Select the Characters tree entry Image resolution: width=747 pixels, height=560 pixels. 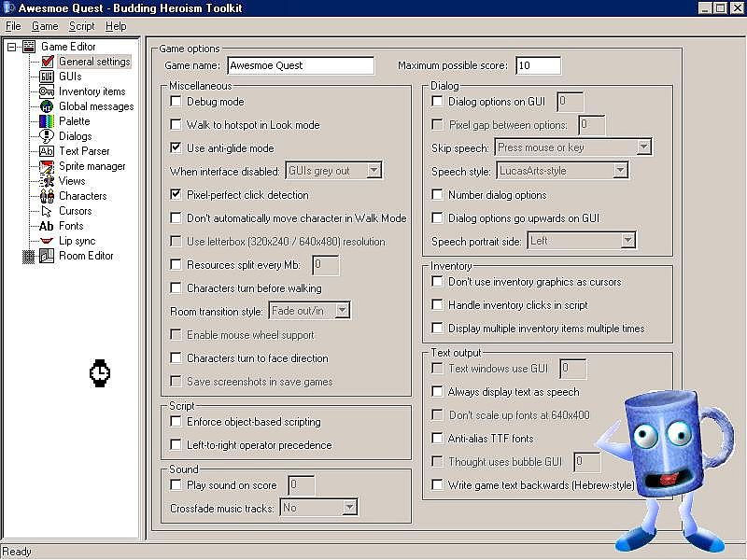tap(82, 196)
